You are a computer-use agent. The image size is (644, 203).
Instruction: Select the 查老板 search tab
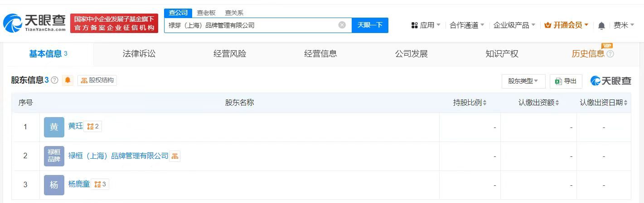pyautogui.click(x=206, y=13)
